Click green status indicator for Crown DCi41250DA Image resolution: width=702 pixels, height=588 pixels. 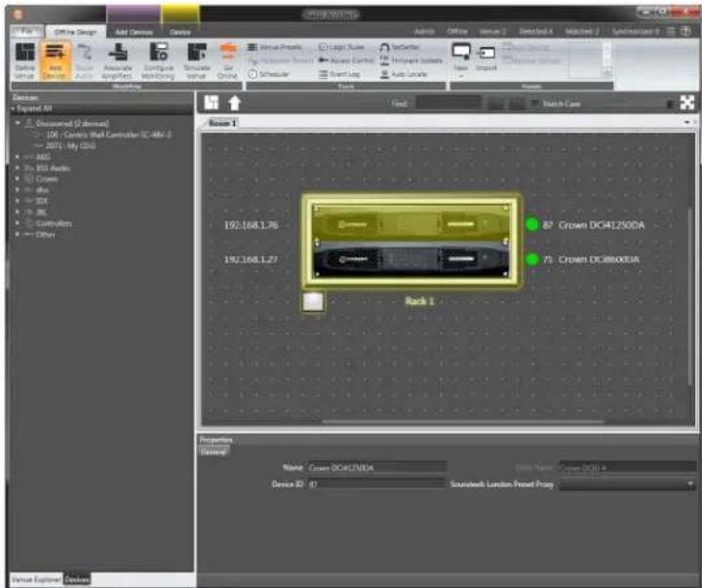click(x=531, y=224)
